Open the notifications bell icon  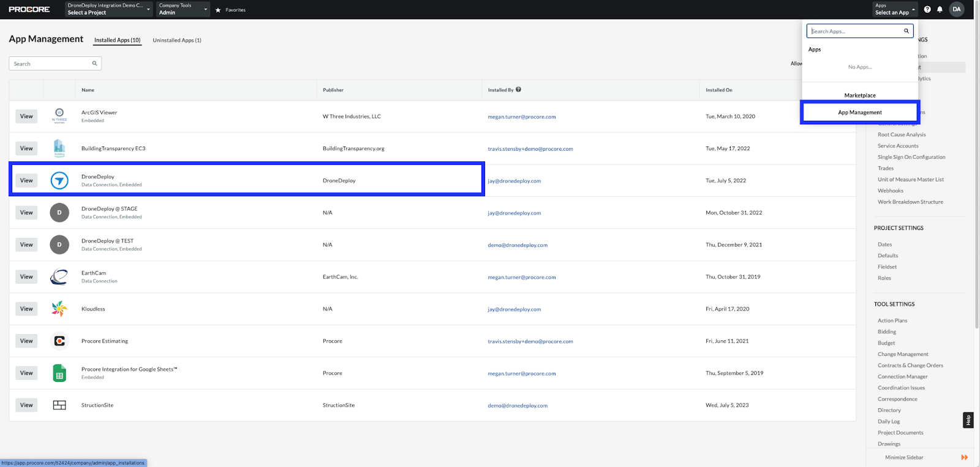[x=940, y=9]
